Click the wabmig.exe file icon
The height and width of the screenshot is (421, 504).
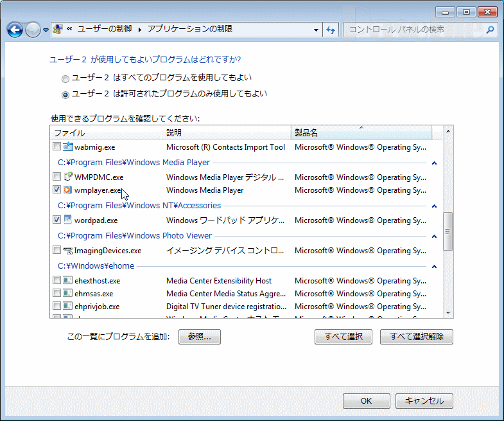pyautogui.click(x=68, y=147)
